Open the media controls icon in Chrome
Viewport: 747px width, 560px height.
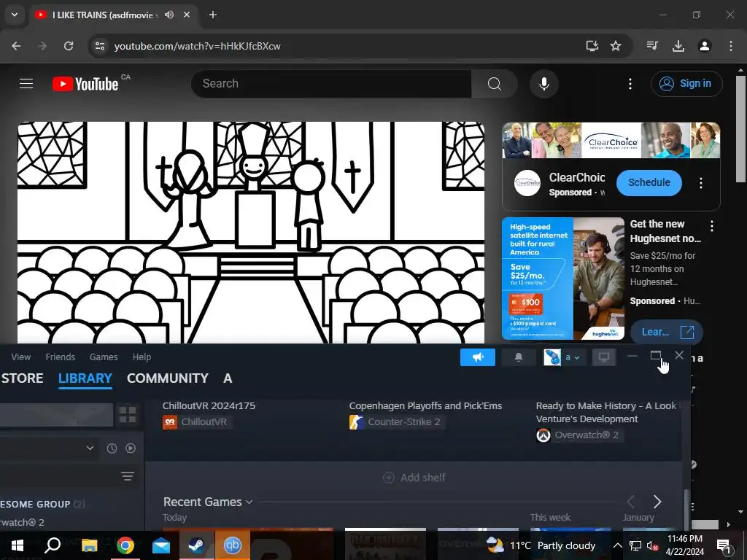click(652, 46)
